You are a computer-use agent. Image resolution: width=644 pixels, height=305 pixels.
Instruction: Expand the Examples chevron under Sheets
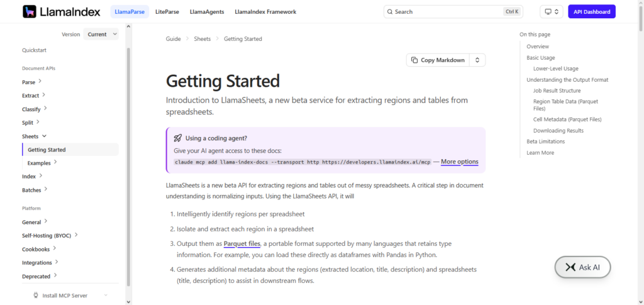click(x=55, y=162)
